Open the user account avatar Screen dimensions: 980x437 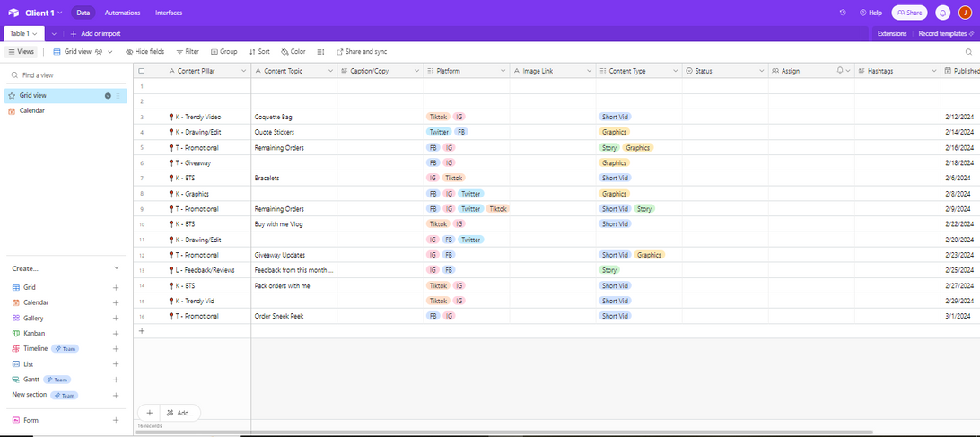tap(965, 13)
